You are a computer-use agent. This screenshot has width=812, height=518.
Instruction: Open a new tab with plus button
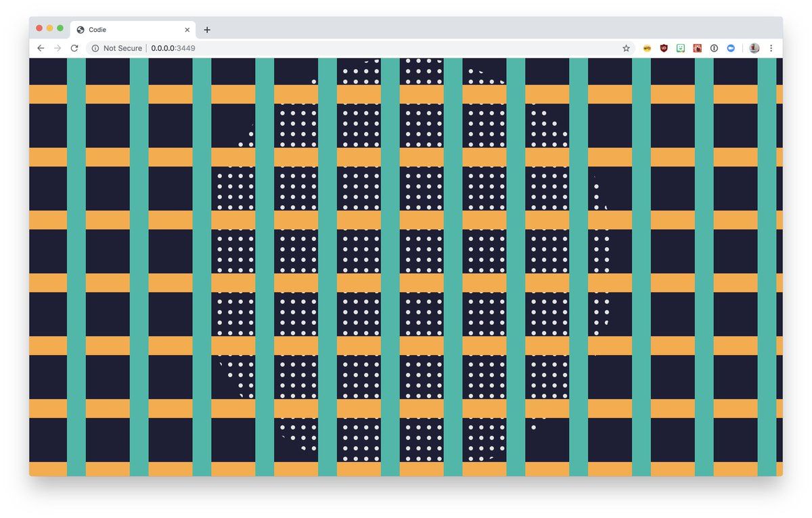[x=207, y=30]
